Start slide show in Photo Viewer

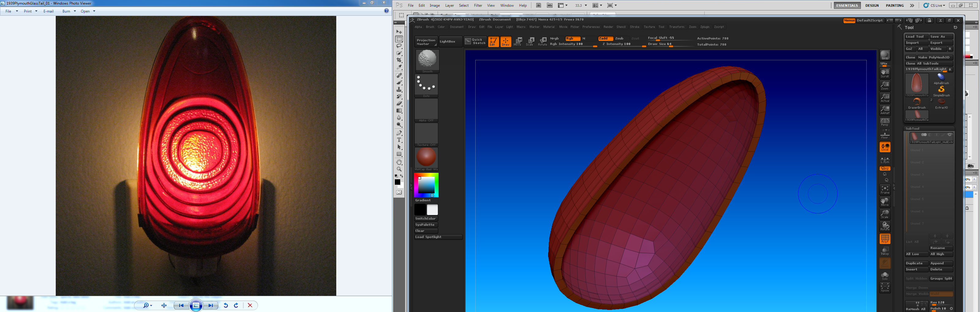[196, 305]
